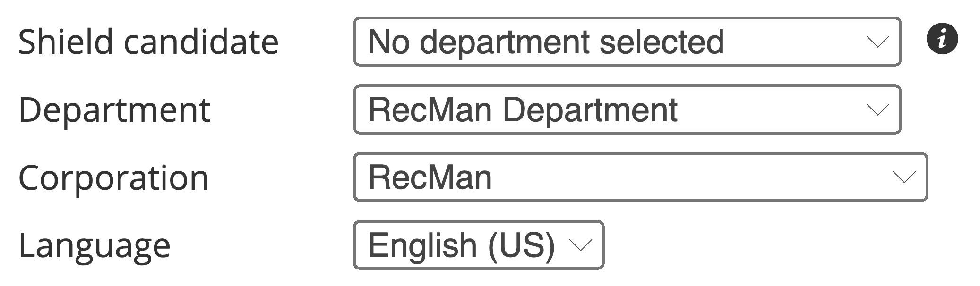Click the "RecMan" corporation value
This screenshot has height=286, width=980.
point(430,177)
